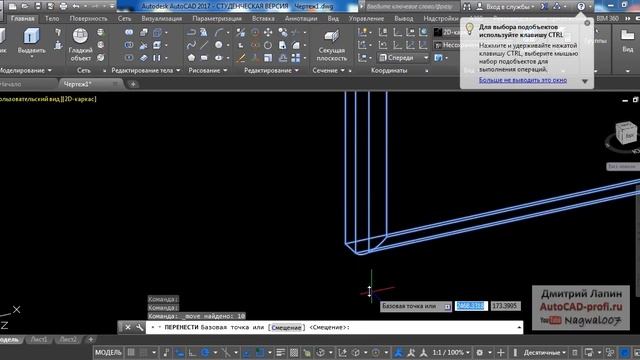640x360 pixels.
Task: Click the solid Subtract tool
Action: click(129, 45)
